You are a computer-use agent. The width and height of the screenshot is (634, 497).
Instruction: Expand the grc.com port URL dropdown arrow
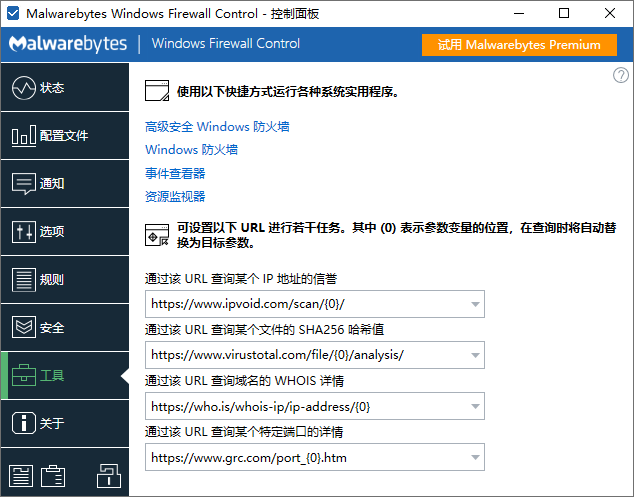click(475, 457)
